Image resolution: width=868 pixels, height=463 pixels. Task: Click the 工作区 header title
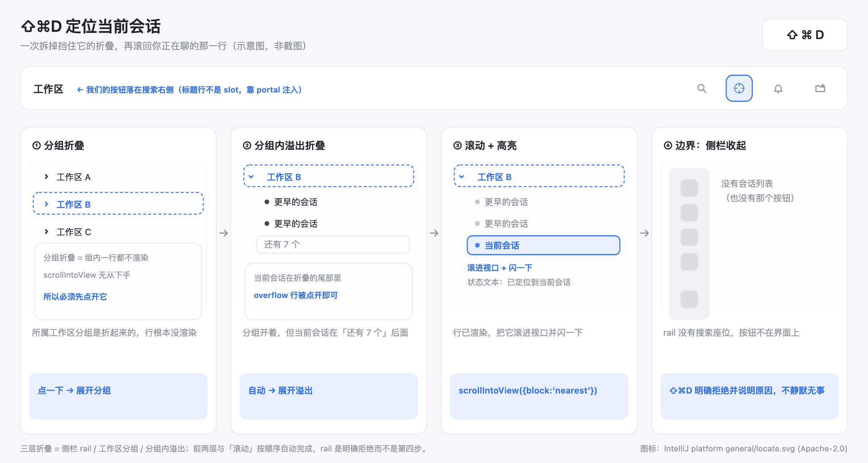tap(48, 89)
